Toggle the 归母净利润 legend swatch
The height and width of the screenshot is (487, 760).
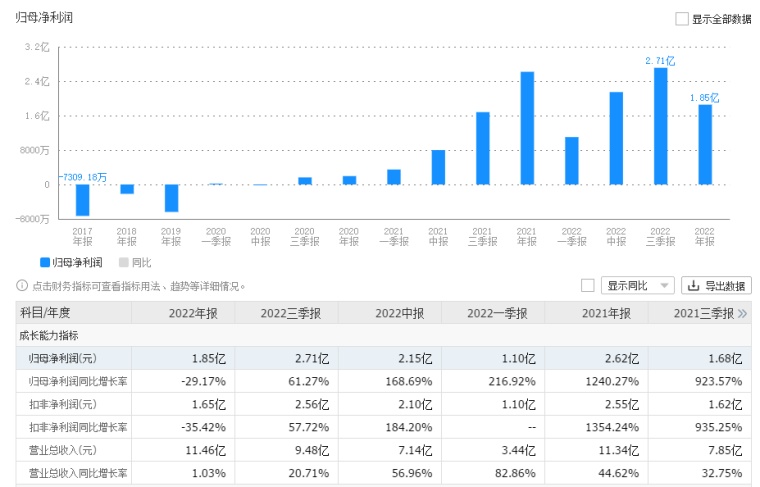point(45,262)
